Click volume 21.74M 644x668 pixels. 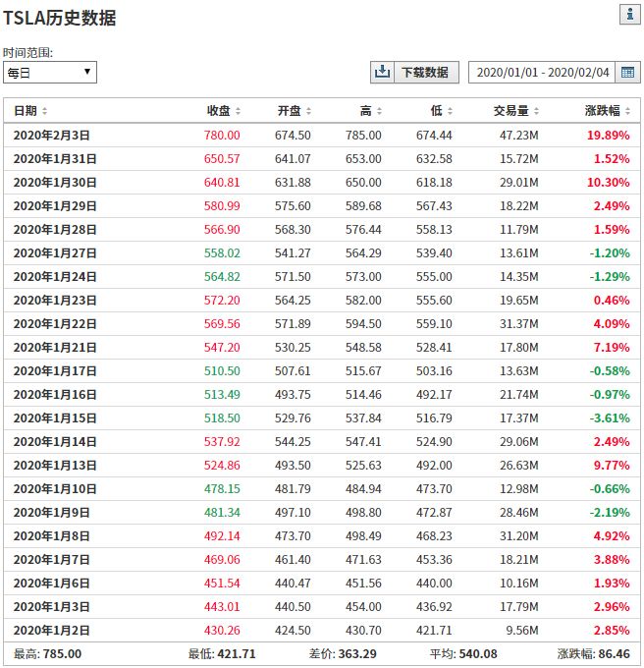tap(519, 395)
